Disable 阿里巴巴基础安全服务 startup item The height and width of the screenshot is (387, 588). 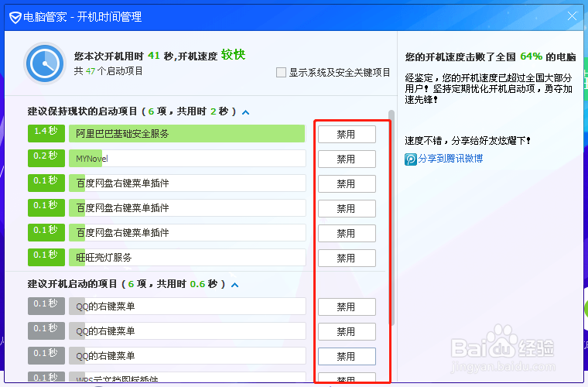click(347, 134)
